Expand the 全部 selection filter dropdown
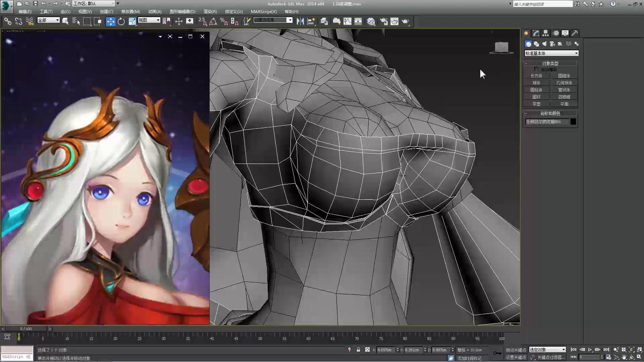The image size is (644, 362). 48,20
